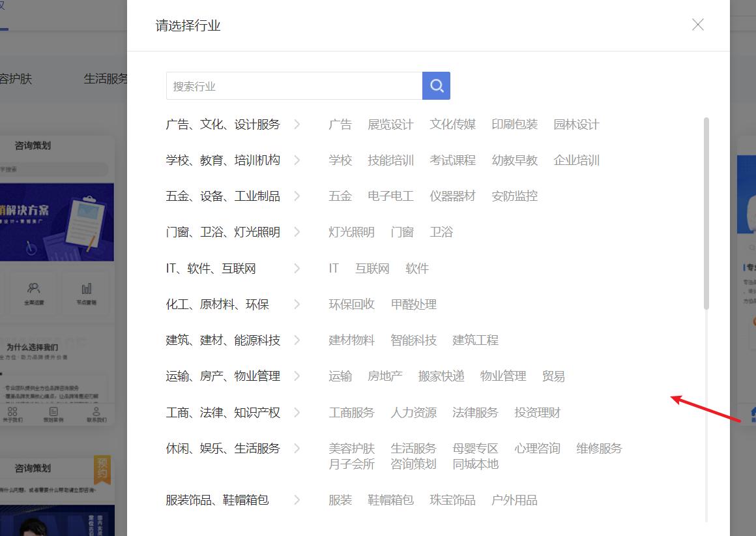Click the dialog scrollbar on the right
The width and height of the screenshot is (756, 536).
coord(705,209)
